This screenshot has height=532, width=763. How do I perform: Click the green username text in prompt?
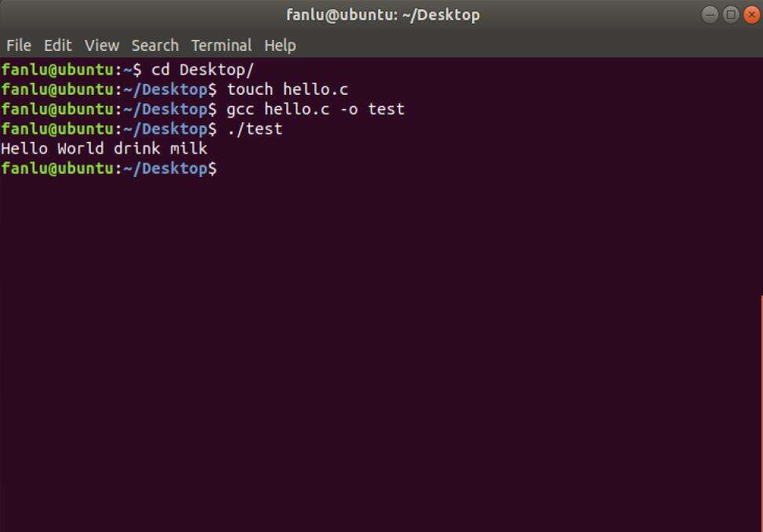[x=55, y=168]
